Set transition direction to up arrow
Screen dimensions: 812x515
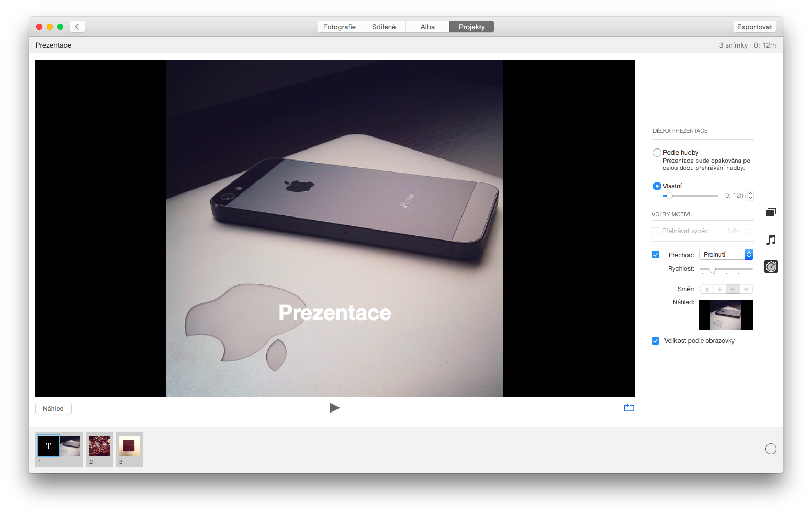click(707, 289)
